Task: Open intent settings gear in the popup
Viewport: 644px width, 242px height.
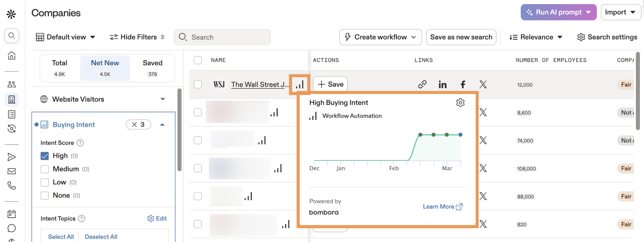Action: (x=460, y=103)
